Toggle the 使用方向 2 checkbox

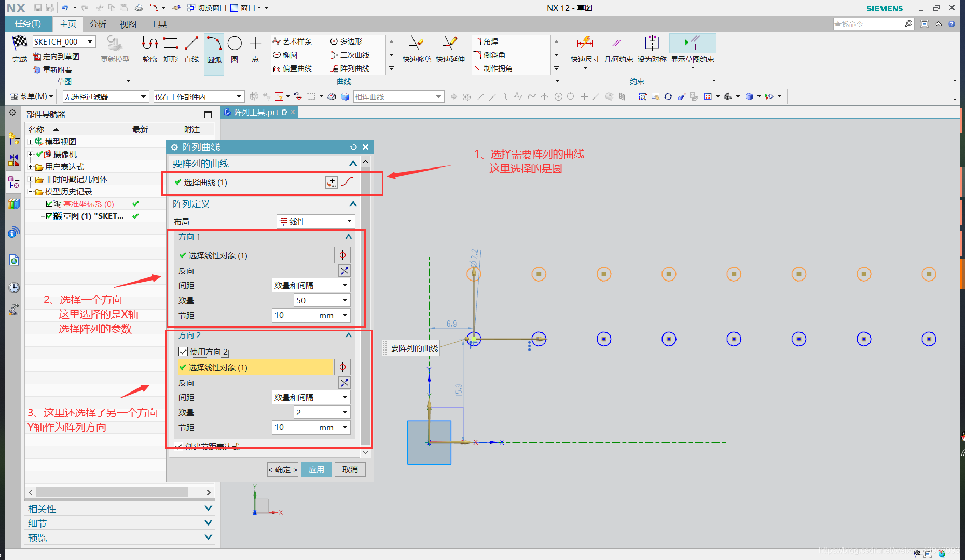pyautogui.click(x=183, y=352)
